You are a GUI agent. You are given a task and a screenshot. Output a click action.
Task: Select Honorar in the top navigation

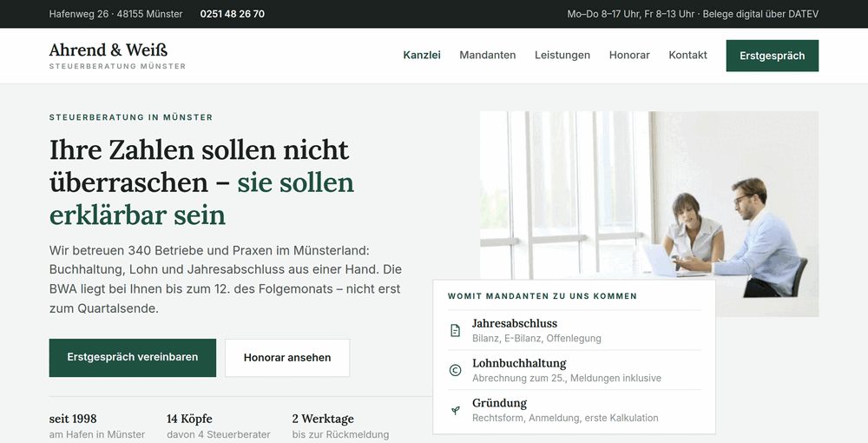coord(629,56)
